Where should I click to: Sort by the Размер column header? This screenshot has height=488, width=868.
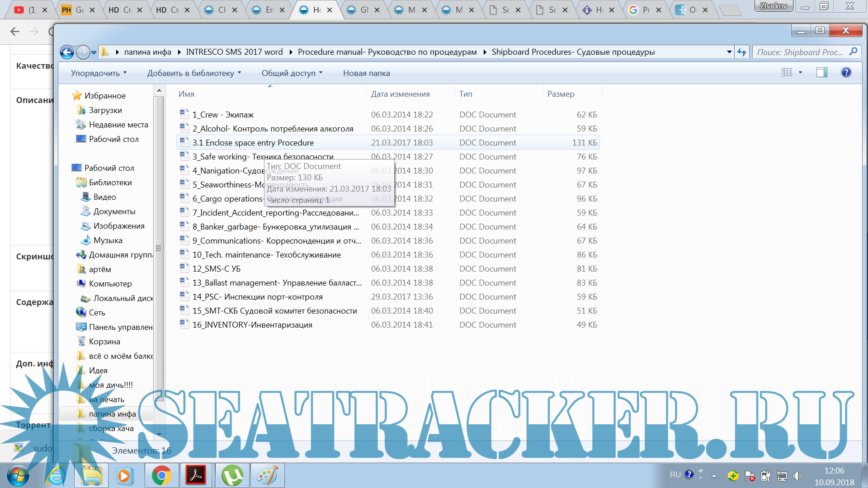click(x=561, y=94)
